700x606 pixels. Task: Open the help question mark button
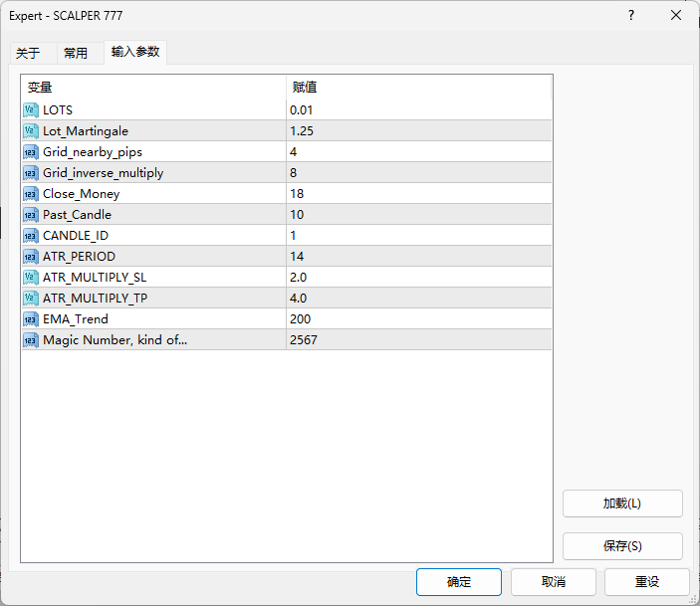631,16
